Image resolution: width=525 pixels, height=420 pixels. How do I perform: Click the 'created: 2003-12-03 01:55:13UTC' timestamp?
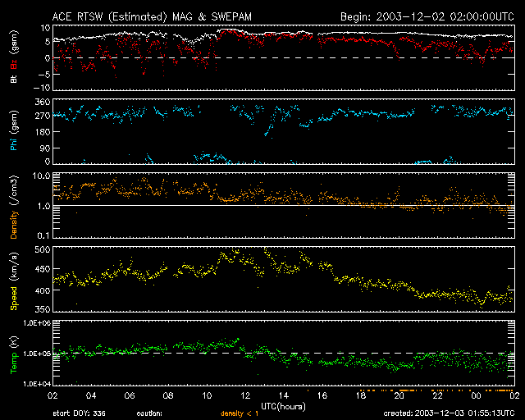(449, 413)
